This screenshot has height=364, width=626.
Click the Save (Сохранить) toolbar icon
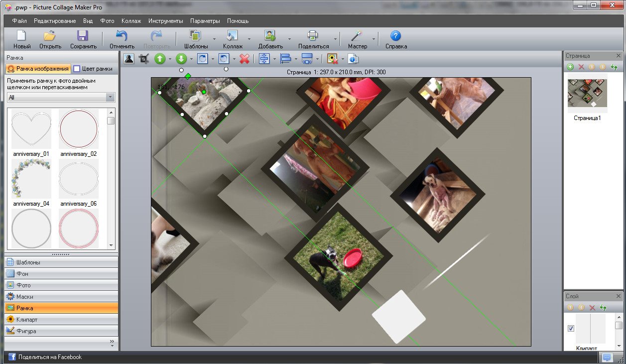click(x=83, y=39)
